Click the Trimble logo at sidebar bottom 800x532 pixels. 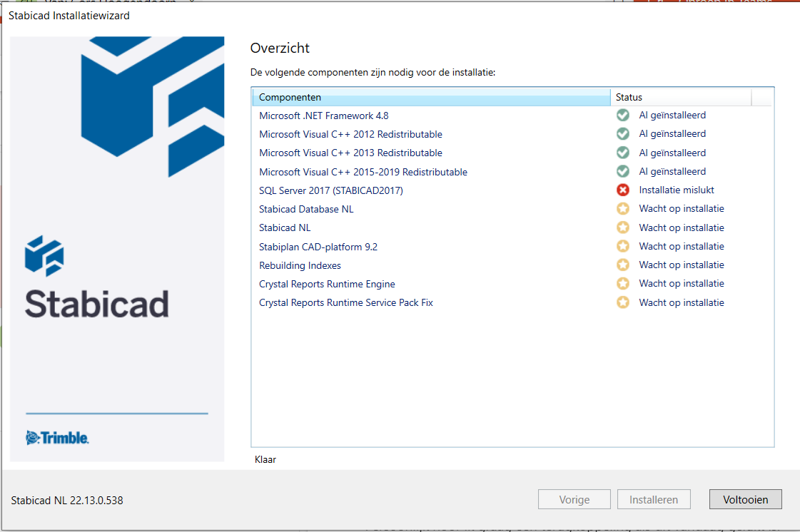[59, 438]
